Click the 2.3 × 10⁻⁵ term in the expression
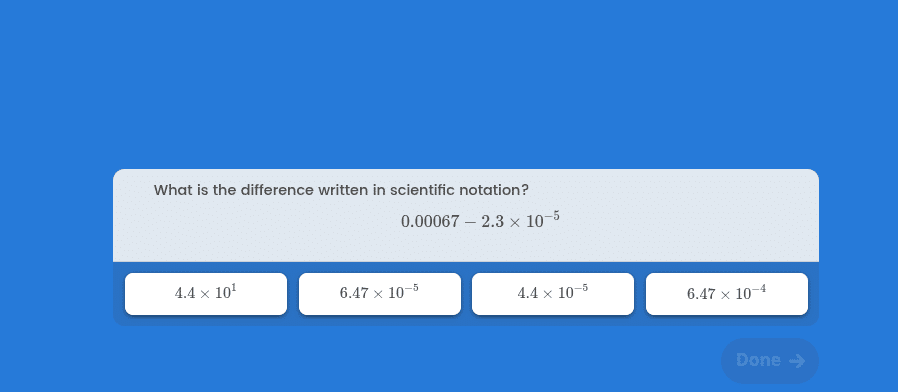898x392 pixels. click(x=521, y=220)
